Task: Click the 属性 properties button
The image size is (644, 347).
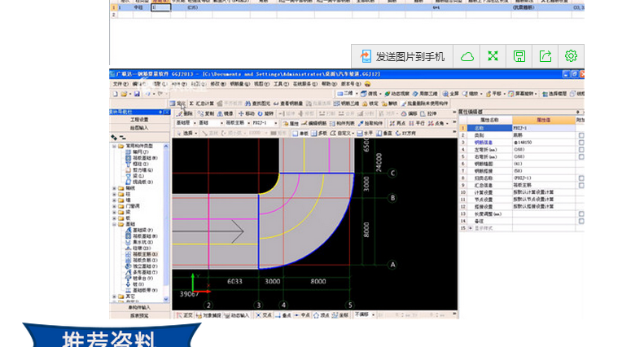Action: point(291,123)
